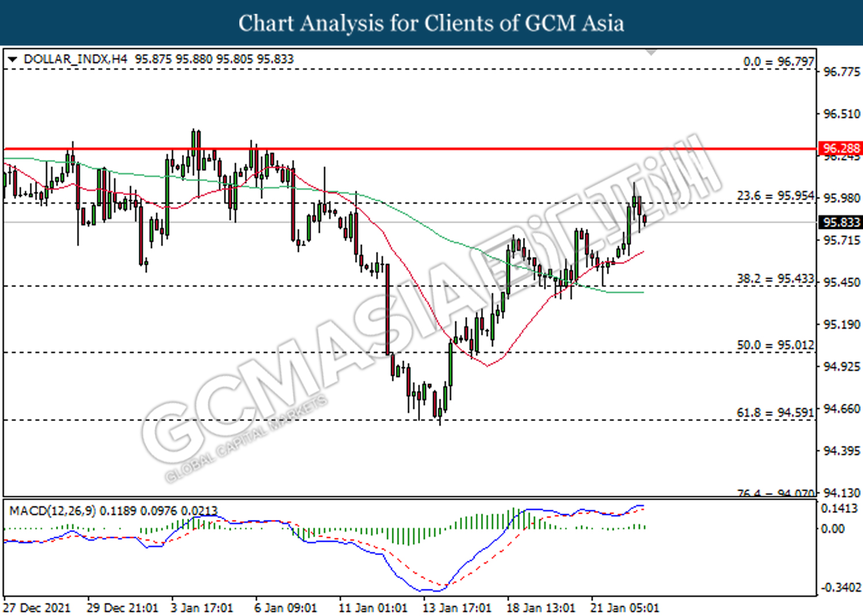
Task: Click the 96.775 price axis value
Action: (x=842, y=72)
